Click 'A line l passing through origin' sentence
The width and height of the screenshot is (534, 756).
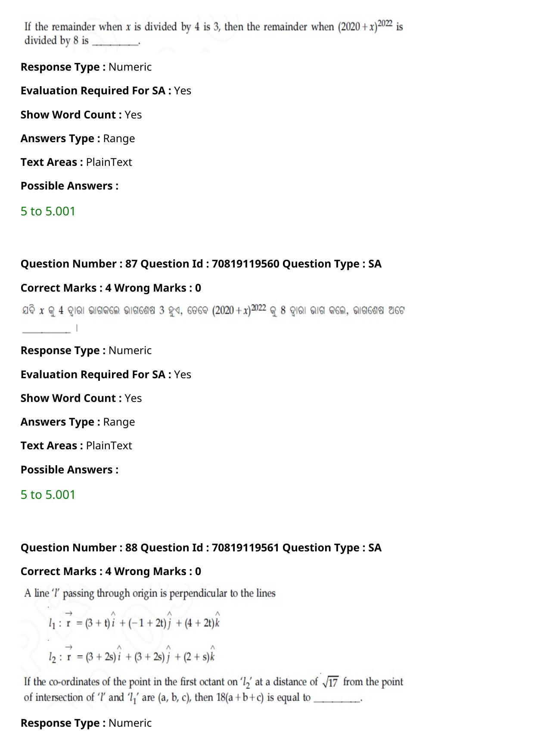(x=149, y=594)
